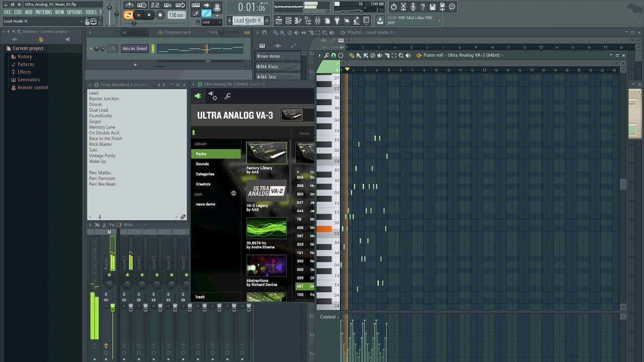The width and height of the screenshot is (644, 362).
Task: Open History in the browser
Action: pos(25,57)
